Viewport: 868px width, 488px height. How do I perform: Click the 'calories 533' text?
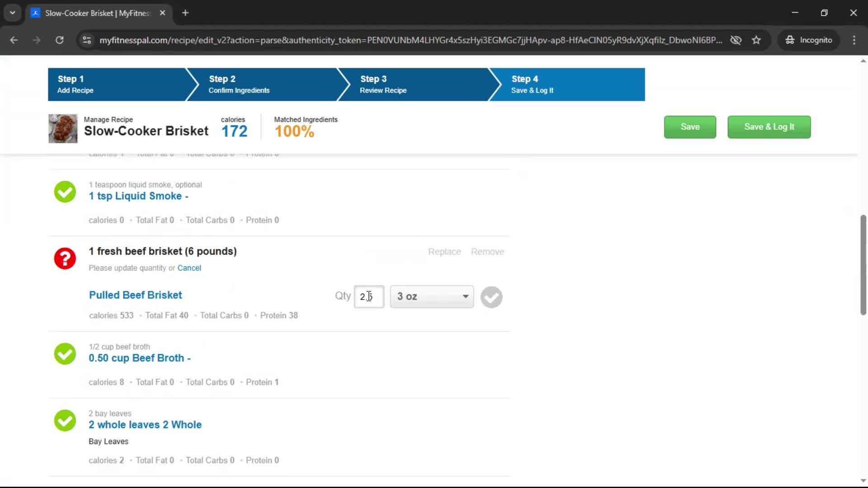(x=111, y=315)
